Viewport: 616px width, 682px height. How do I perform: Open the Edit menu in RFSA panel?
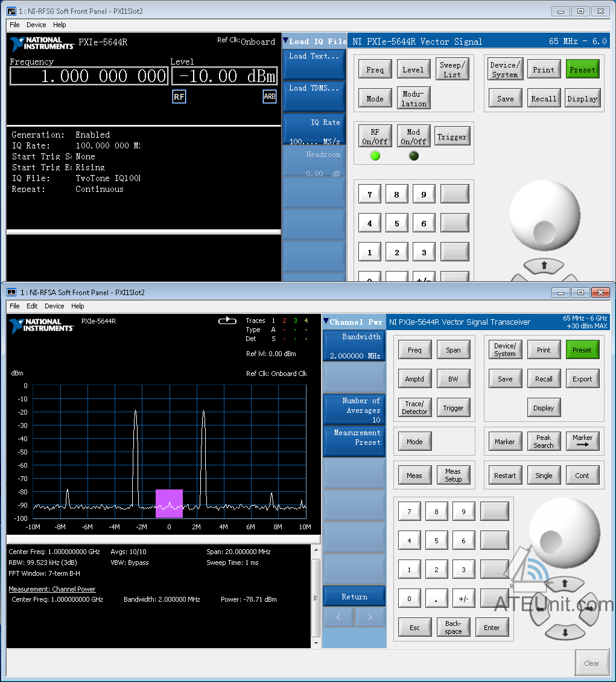(x=32, y=306)
